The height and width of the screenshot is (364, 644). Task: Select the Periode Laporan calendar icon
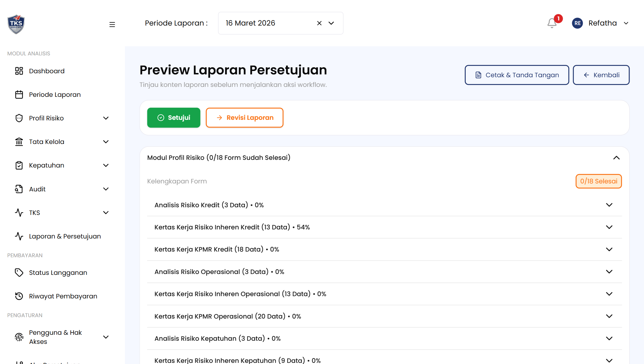coord(19,94)
